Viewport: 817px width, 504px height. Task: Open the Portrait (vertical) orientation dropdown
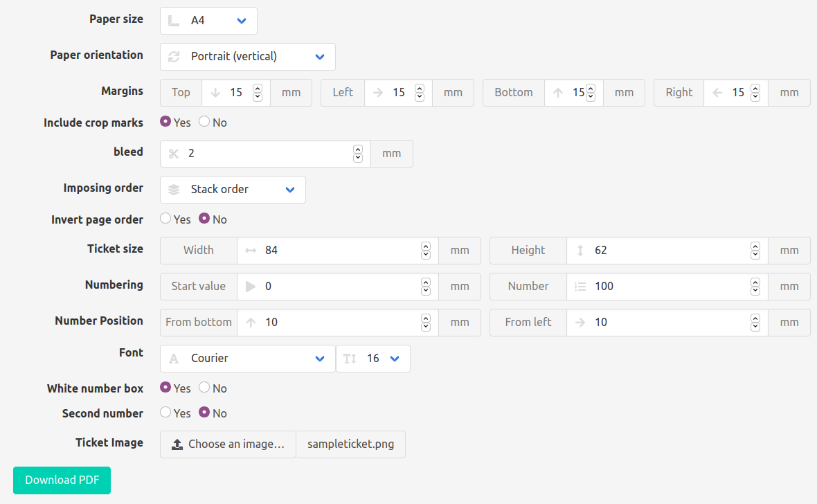click(247, 57)
